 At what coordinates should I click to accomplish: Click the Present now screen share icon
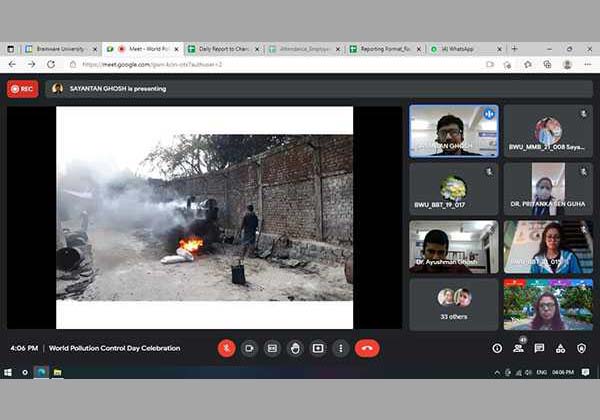click(318, 348)
